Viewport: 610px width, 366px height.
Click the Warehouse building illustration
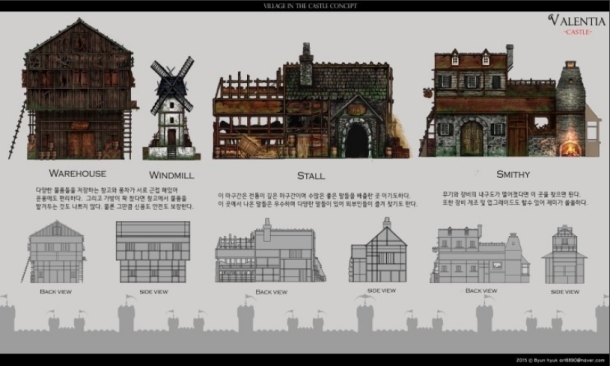74,89
